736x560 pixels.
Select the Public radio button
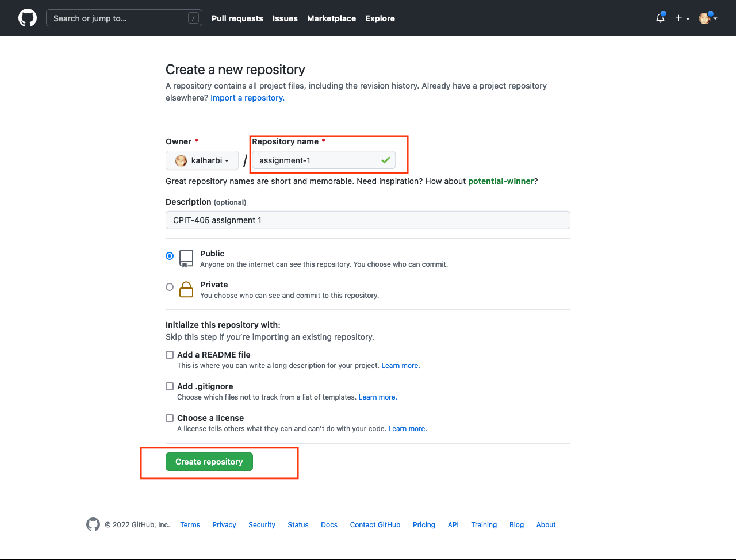[x=170, y=256]
